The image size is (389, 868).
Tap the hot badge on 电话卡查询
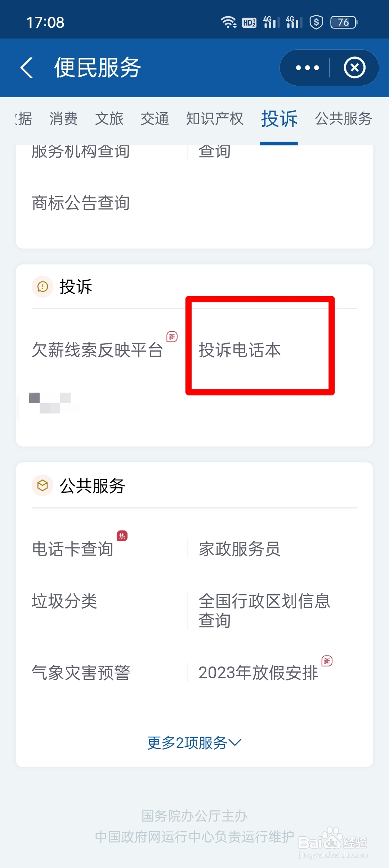click(122, 536)
